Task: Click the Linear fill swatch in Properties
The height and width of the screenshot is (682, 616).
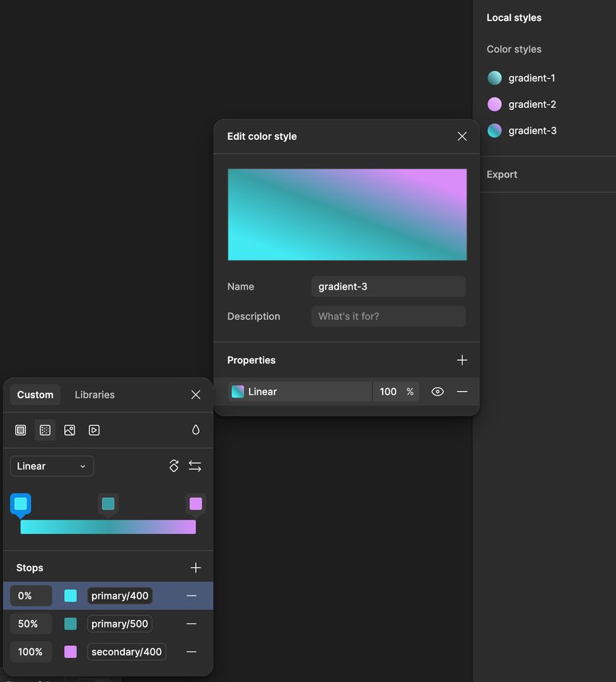Action: pyautogui.click(x=237, y=392)
